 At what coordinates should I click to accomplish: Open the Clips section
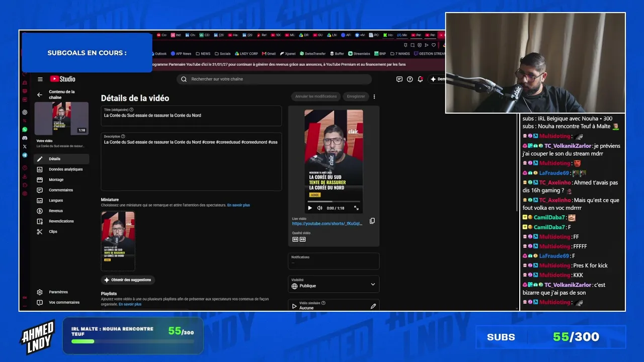click(61, 232)
